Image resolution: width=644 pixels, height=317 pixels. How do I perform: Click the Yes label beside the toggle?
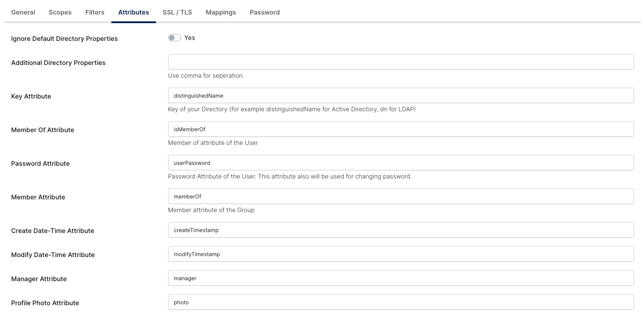click(x=190, y=38)
